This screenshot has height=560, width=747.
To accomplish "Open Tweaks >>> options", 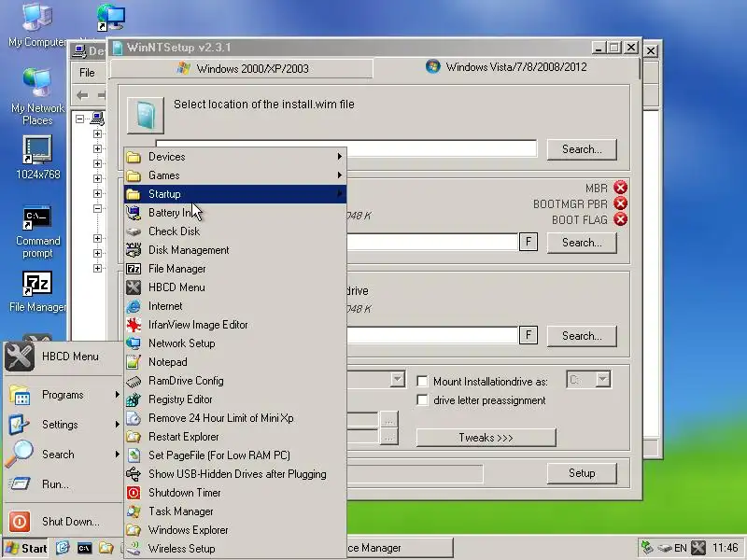I will (486, 438).
